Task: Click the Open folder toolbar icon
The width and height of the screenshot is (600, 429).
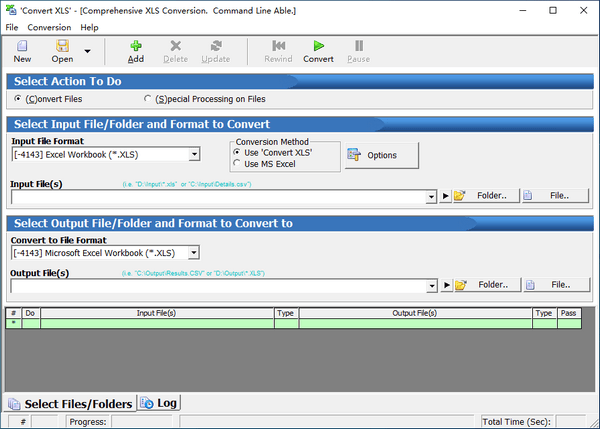Action: pyautogui.click(x=62, y=47)
